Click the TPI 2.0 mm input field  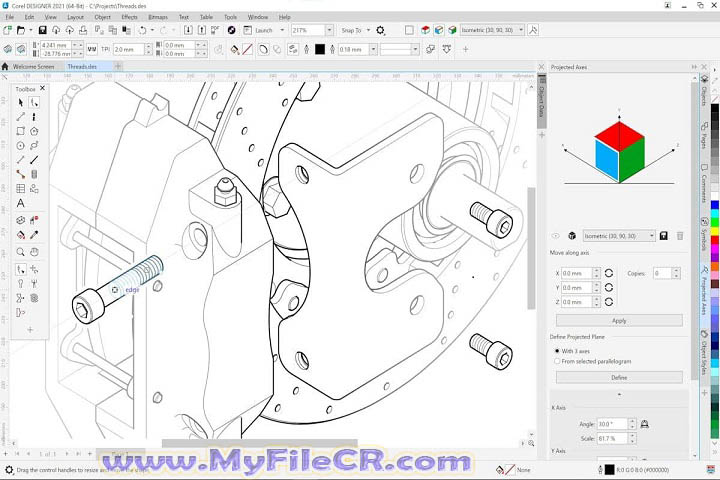[x=129, y=49]
